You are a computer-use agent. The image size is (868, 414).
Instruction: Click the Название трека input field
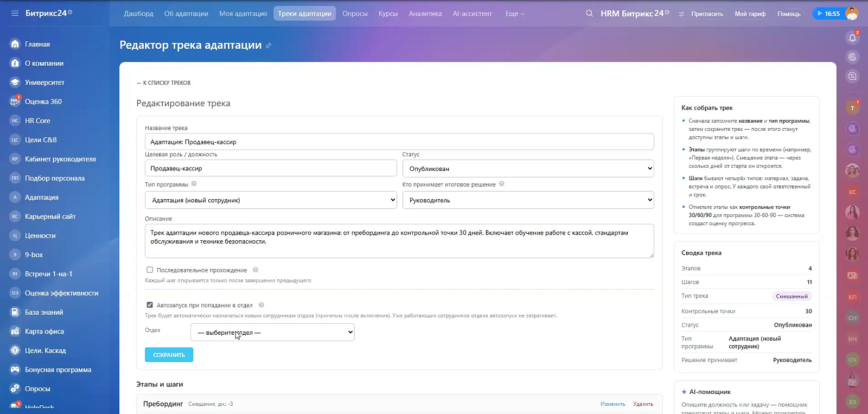[399, 142]
